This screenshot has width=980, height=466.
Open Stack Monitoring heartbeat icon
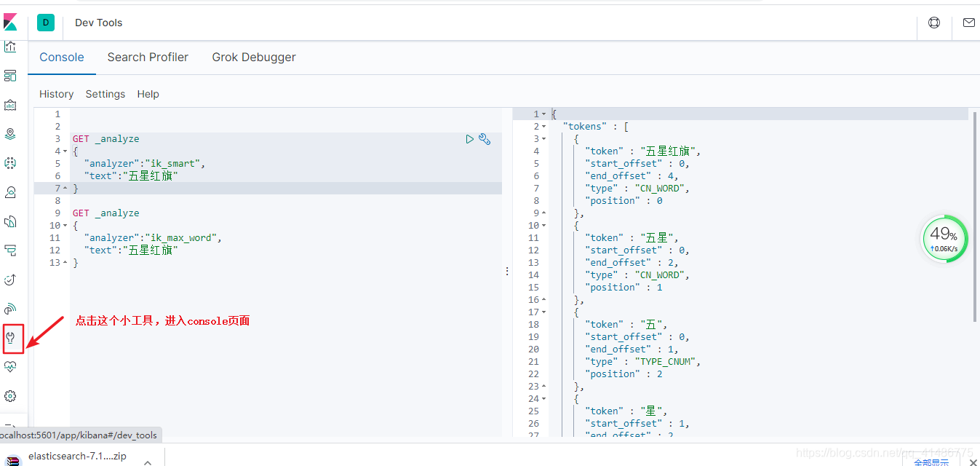click(x=10, y=367)
